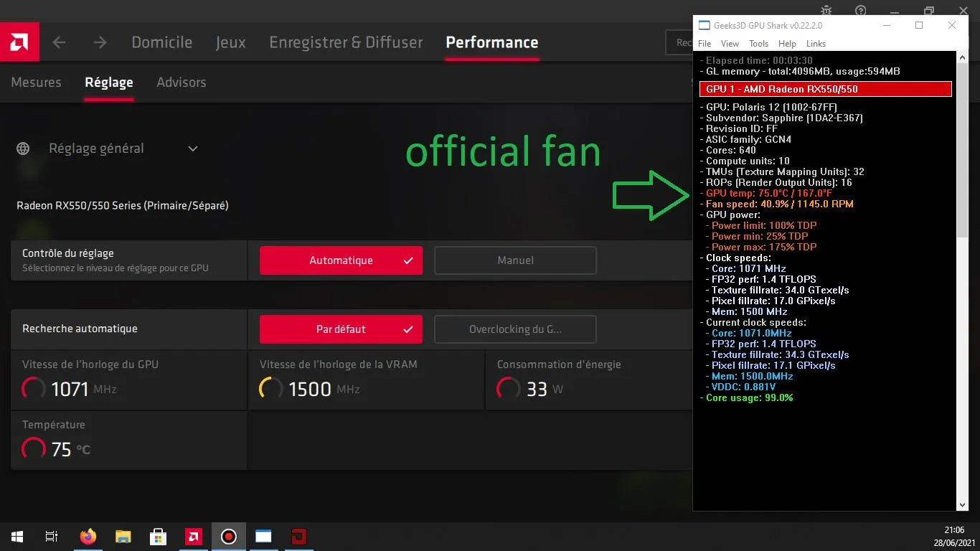Open the Tools menu in GPU Shark
The image size is (980, 551).
click(x=759, y=44)
